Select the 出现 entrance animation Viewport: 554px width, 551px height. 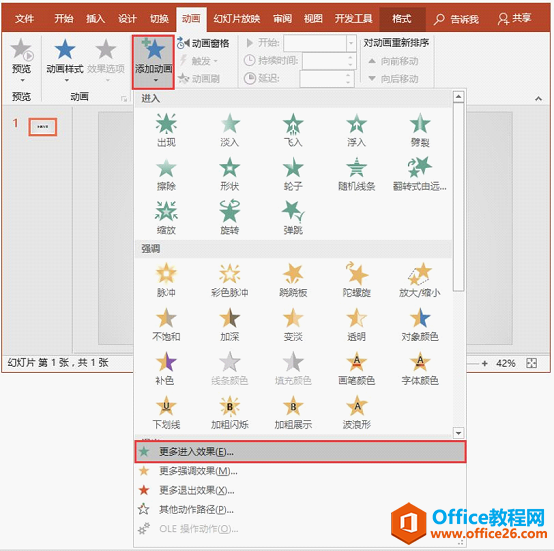coord(166,130)
